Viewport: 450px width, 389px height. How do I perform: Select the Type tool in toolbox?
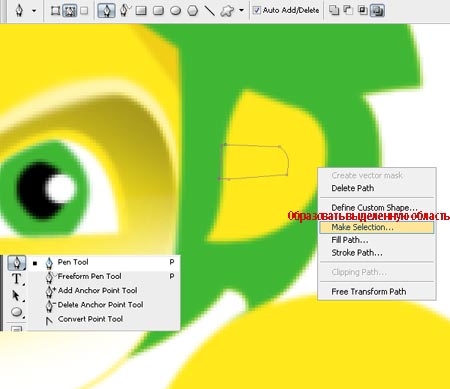pyautogui.click(x=16, y=278)
